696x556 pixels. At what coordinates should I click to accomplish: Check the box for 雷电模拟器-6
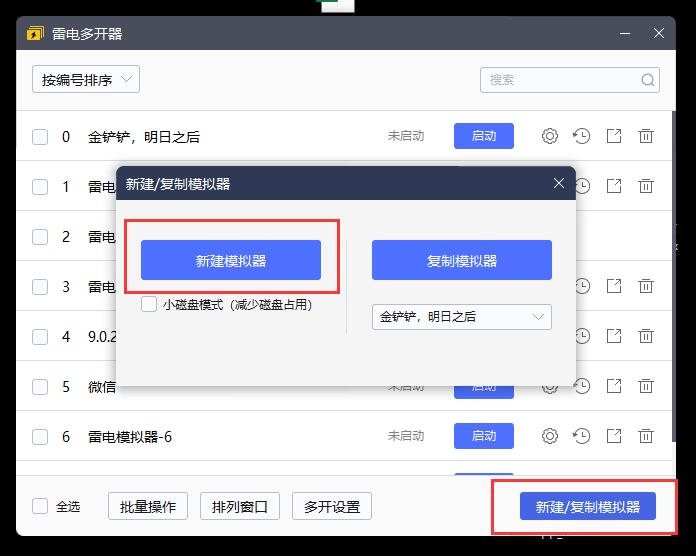point(40,436)
